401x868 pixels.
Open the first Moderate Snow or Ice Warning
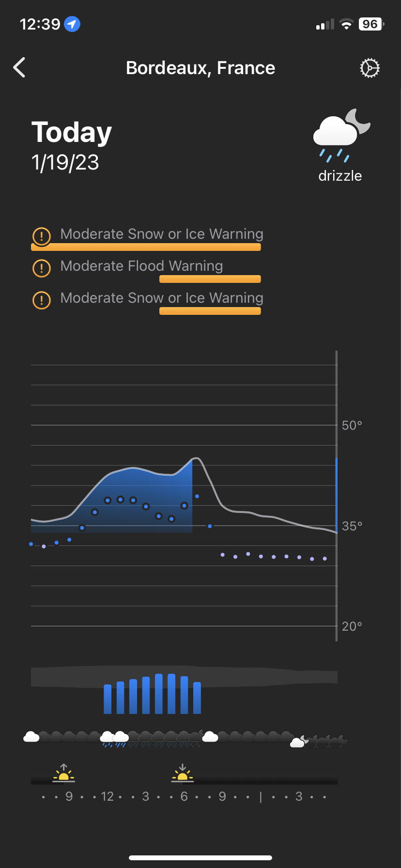tap(162, 234)
